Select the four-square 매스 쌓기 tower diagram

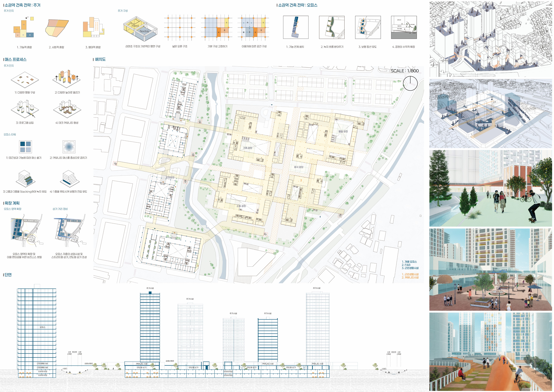25,147
